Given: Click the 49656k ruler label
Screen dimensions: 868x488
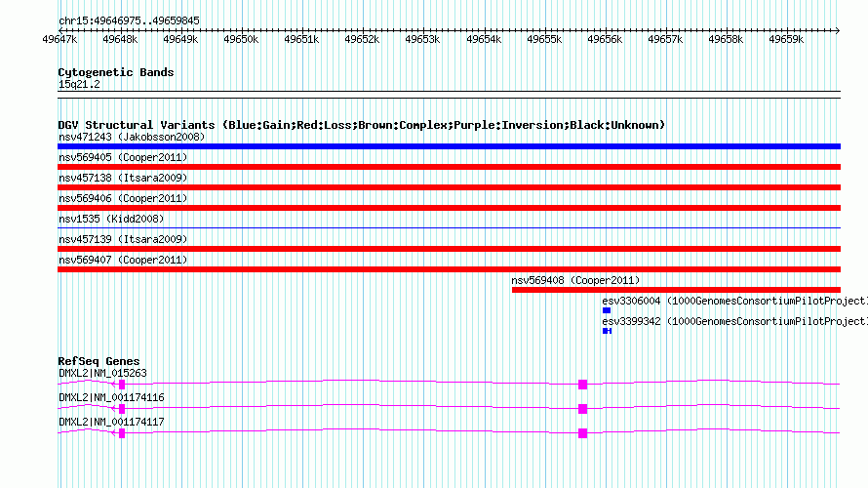Looking at the screenshot, I should [x=605, y=39].
